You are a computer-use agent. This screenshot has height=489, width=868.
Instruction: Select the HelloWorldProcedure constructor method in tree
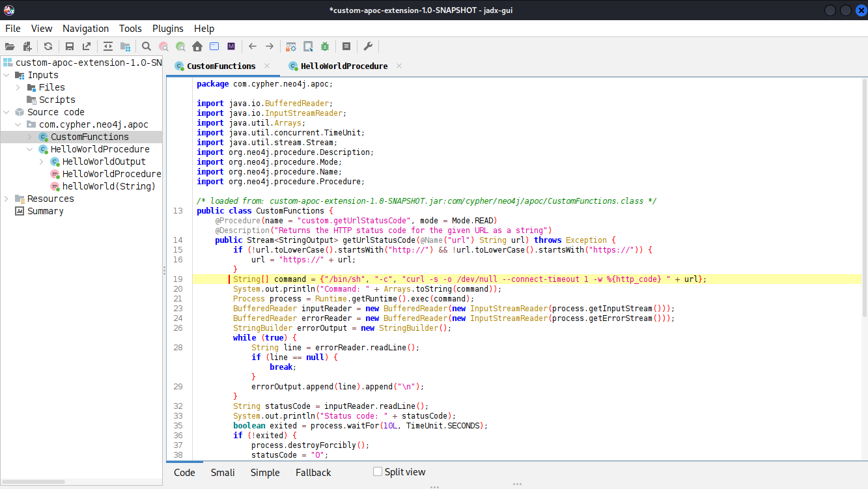[112, 174]
